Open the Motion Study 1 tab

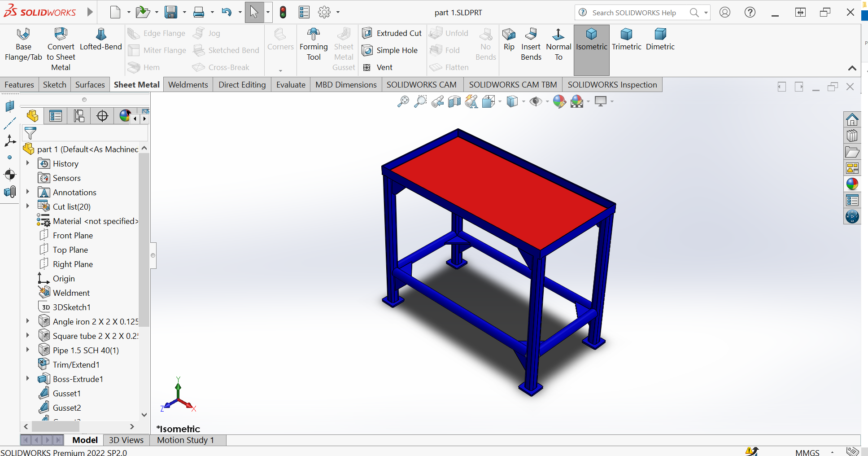pos(186,440)
